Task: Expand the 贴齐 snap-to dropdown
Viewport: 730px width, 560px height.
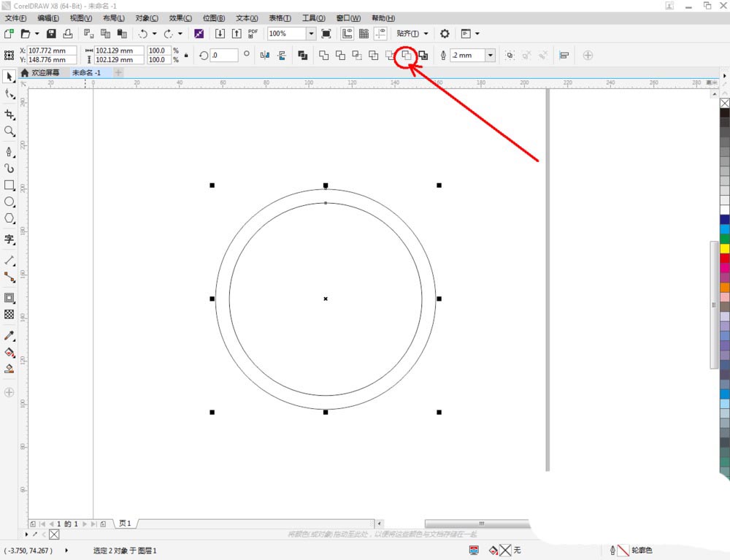Action: [426, 34]
